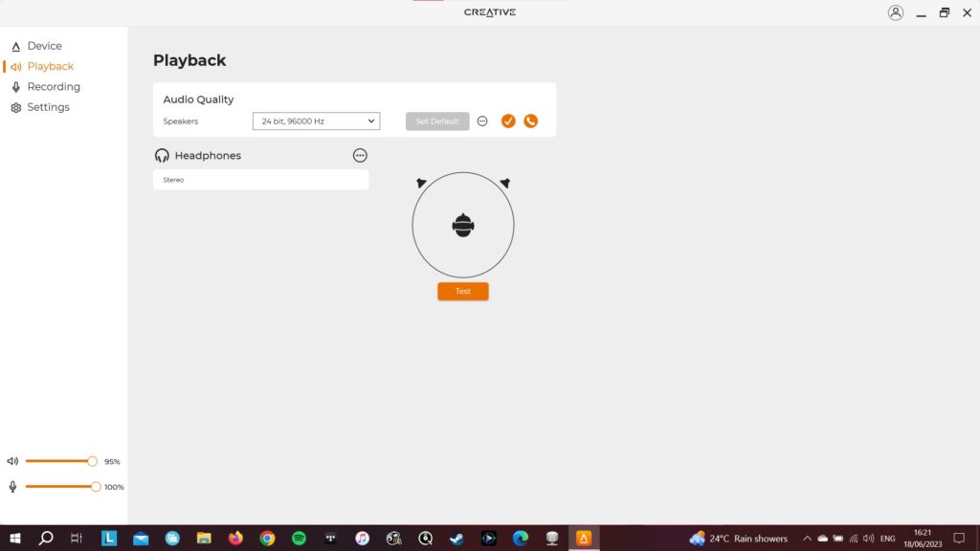The image size is (980, 551).
Task: Open the system tray volume icon
Action: (869, 539)
